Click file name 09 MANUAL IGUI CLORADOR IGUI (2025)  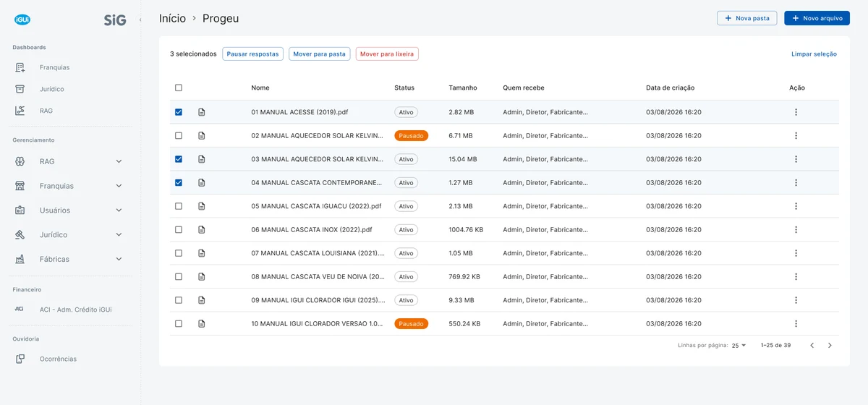[318, 300]
